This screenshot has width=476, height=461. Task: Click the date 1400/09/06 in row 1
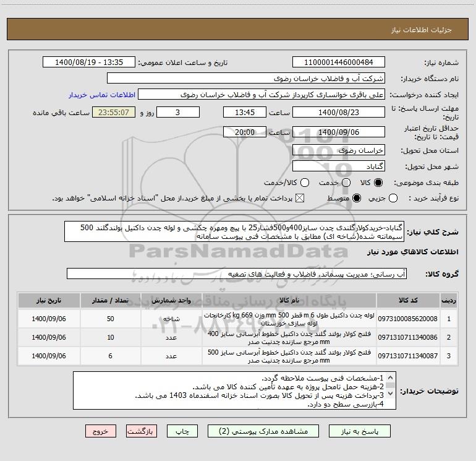pyautogui.click(x=49, y=319)
